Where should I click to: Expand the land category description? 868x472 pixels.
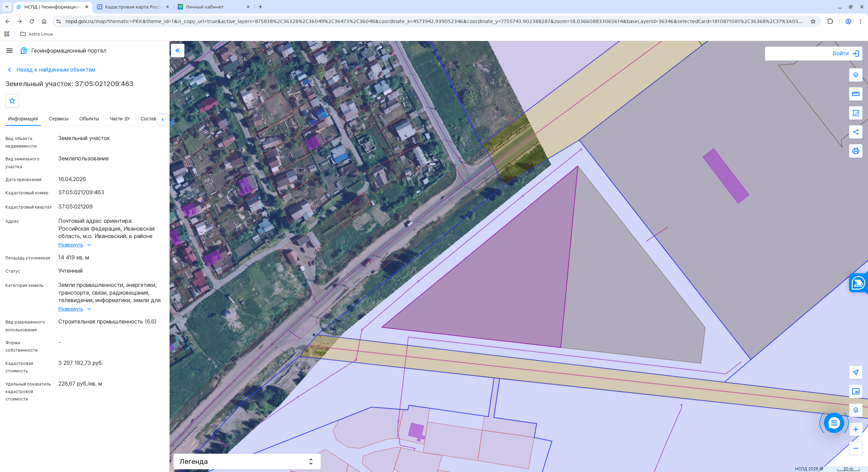pos(75,309)
